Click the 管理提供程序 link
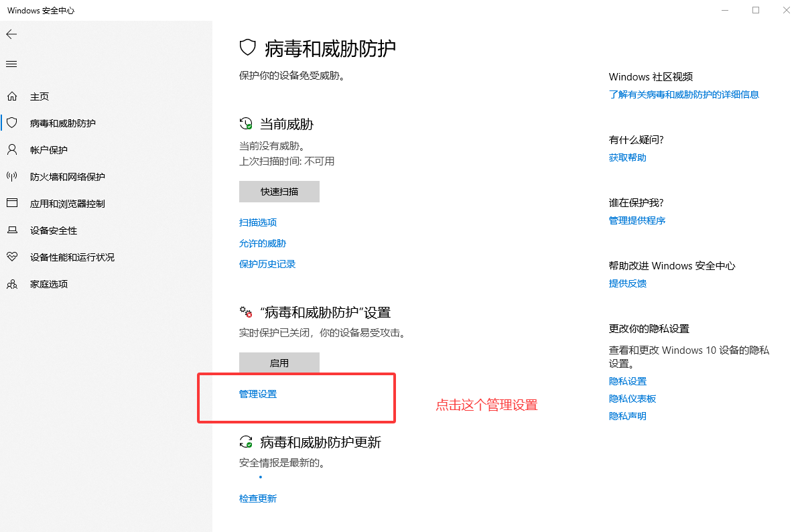 [637, 220]
